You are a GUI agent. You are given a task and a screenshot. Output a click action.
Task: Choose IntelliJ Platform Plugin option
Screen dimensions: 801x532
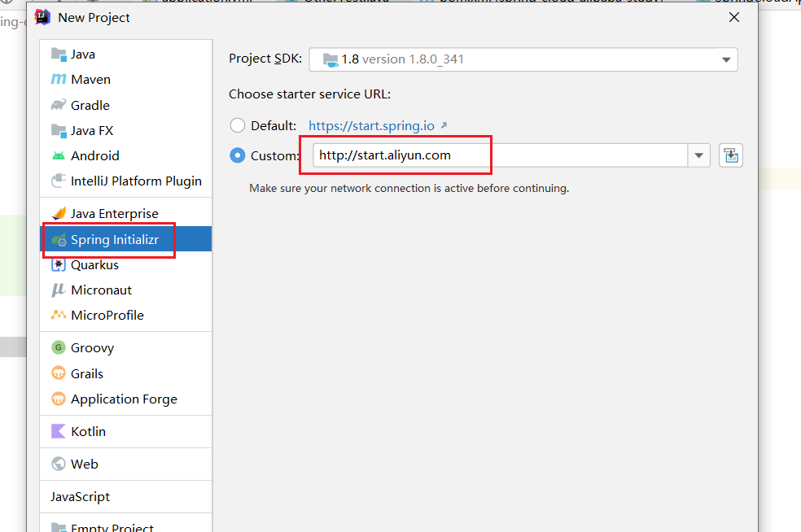[x=125, y=181]
